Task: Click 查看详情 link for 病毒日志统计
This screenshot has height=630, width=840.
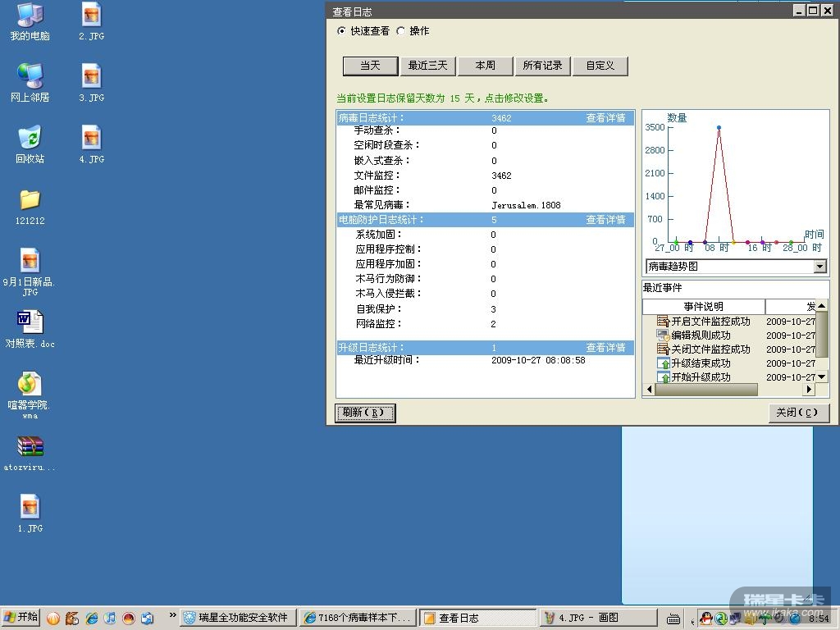Action: click(605, 118)
